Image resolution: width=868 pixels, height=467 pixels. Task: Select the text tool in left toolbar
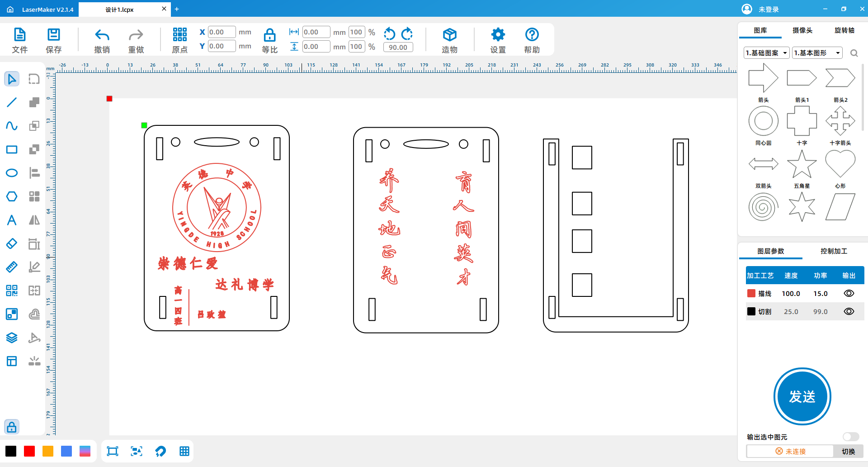[12, 220]
